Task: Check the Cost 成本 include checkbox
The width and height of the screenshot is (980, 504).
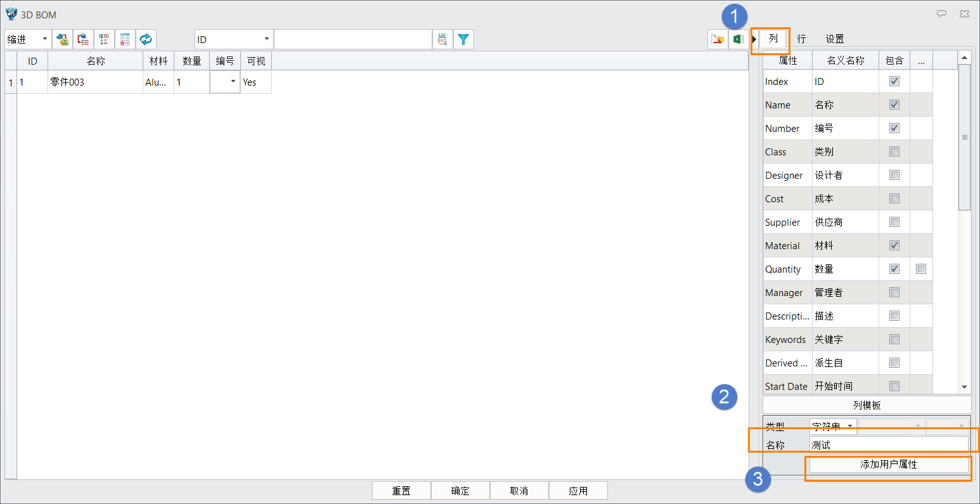Action: [894, 198]
